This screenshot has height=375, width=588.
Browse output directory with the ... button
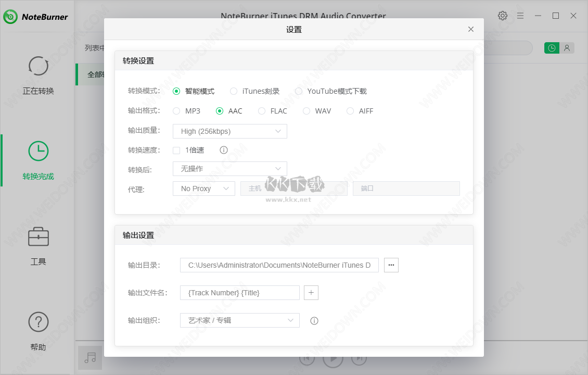point(391,265)
